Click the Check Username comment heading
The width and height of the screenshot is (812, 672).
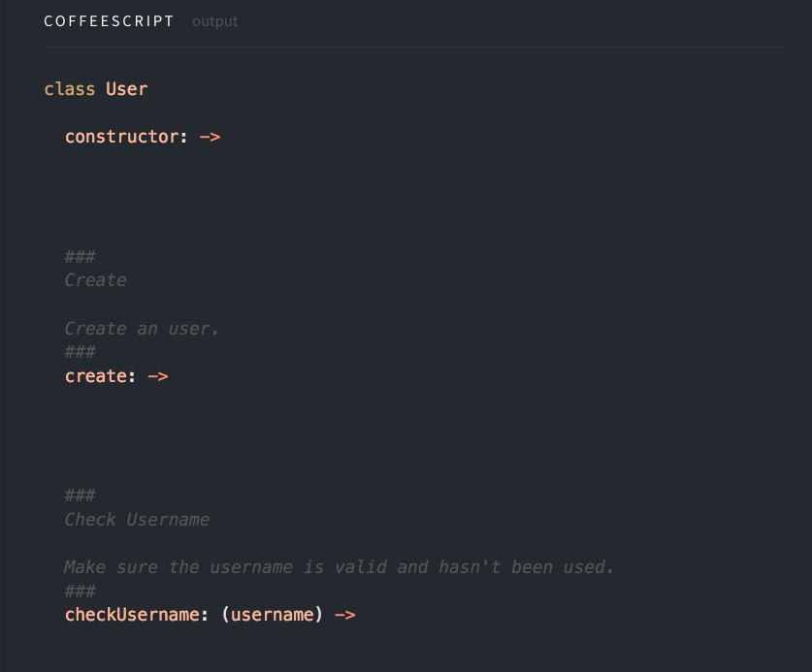(x=137, y=520)
